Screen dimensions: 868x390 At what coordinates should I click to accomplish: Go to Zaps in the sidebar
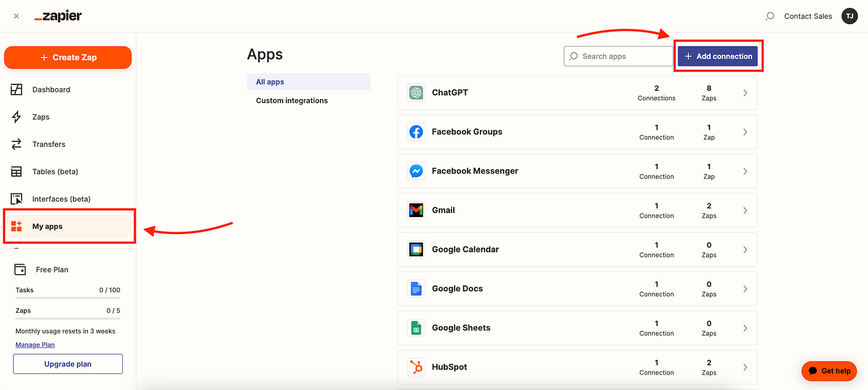[68, 117]
